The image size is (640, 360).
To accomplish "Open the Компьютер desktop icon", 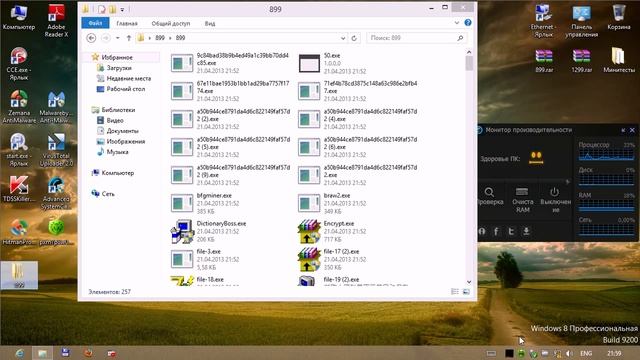I will tap(19, 18).
